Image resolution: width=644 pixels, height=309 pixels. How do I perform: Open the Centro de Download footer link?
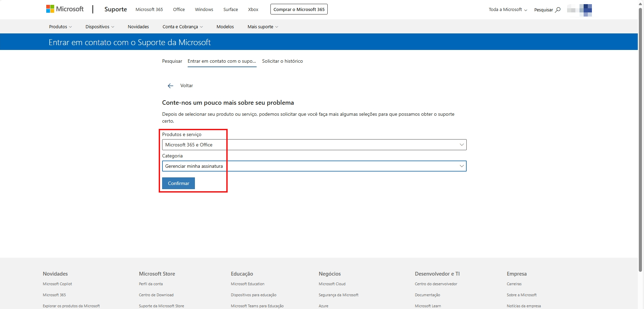[156, 295]
